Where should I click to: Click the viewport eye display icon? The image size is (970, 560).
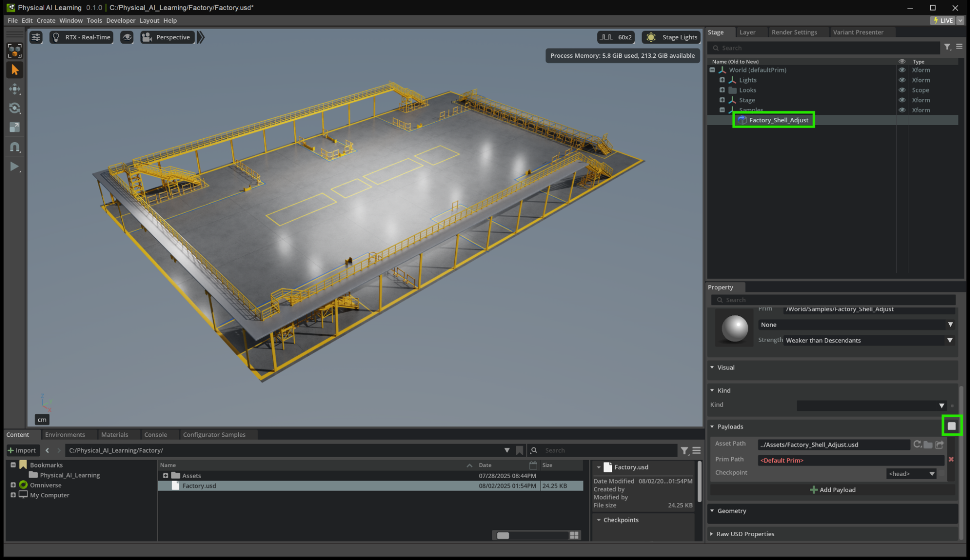click(x=127, y=37)
